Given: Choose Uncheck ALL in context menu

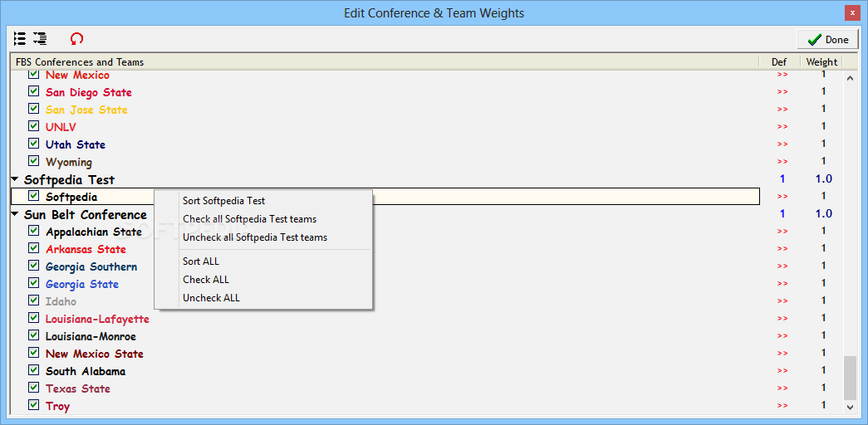Looking at the screenshot, I should point(212,298).
